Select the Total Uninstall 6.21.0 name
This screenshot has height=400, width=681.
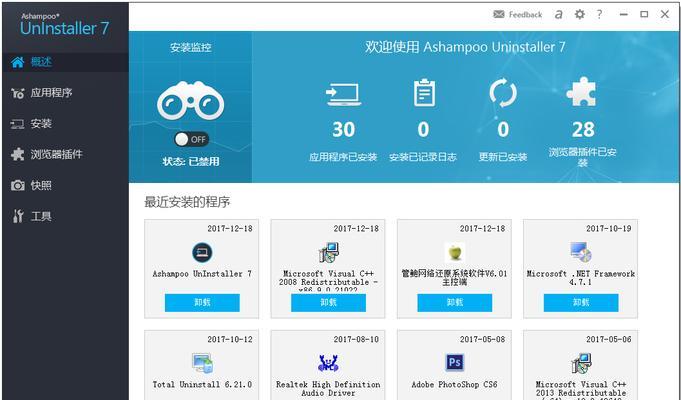pos(202,384)
